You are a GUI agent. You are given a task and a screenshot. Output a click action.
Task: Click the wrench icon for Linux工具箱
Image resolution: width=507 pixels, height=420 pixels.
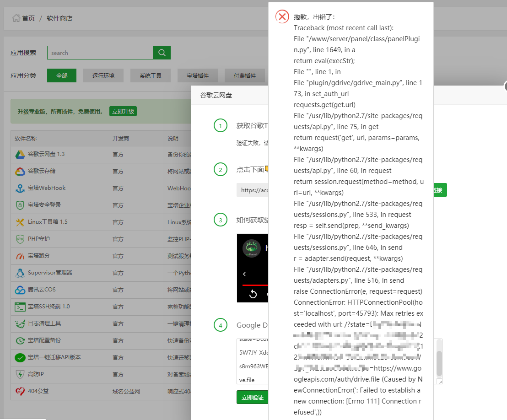pyautogui.click(x=20, y=222)
